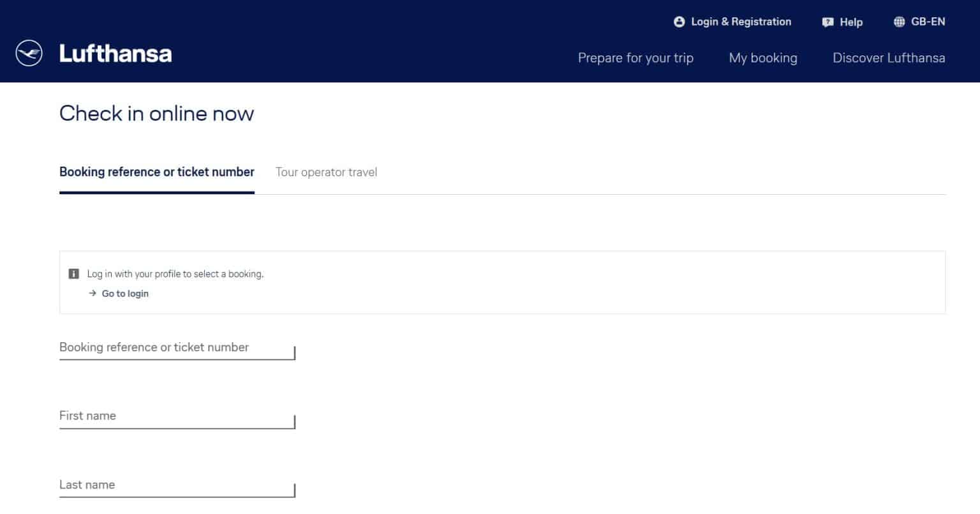Change region via GB-EN selector
This screenshot has height=514, width=980.
(928, 22)
